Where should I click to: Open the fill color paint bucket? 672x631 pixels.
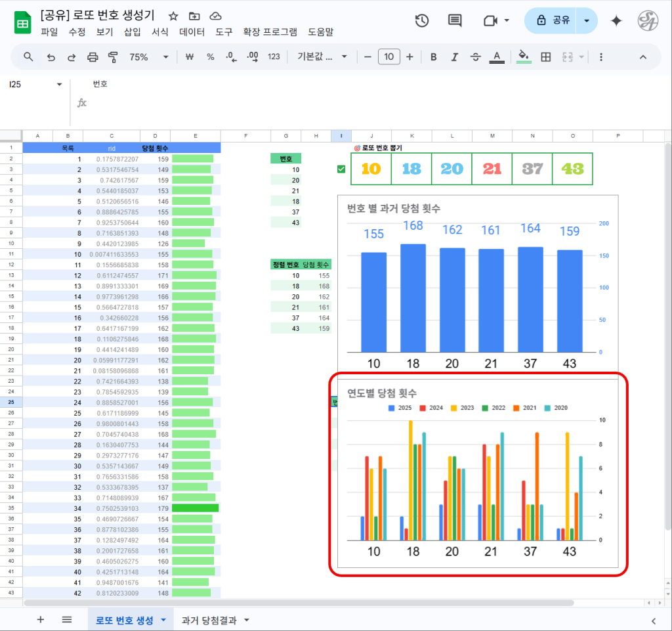[523, 57]
